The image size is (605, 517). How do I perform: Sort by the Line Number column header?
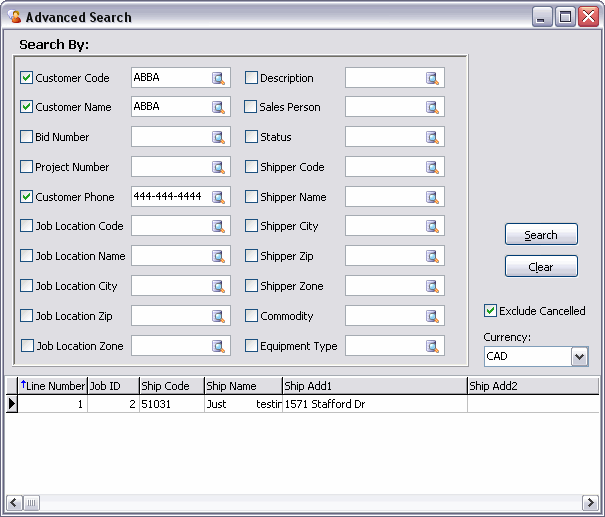[x=54, y=386]
